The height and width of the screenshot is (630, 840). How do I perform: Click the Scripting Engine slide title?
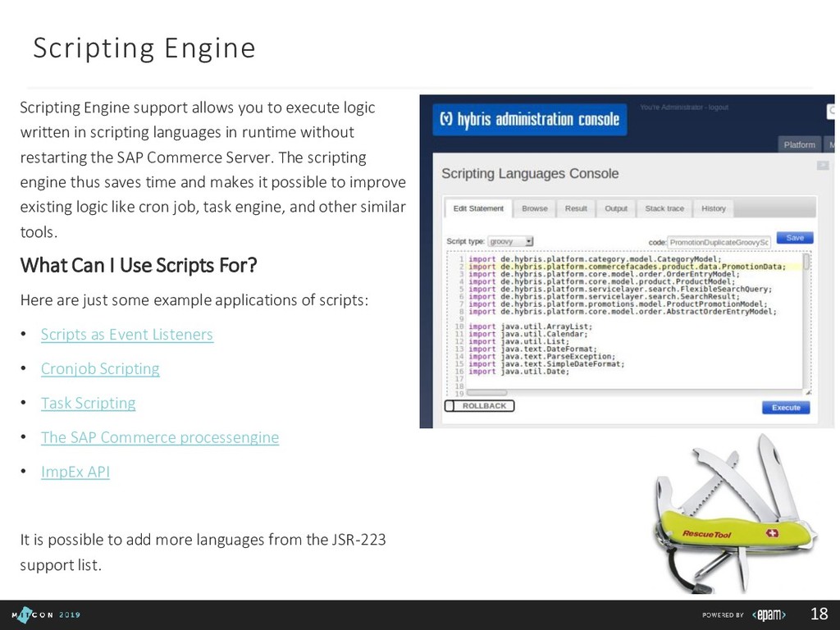(x=144, y=48)
